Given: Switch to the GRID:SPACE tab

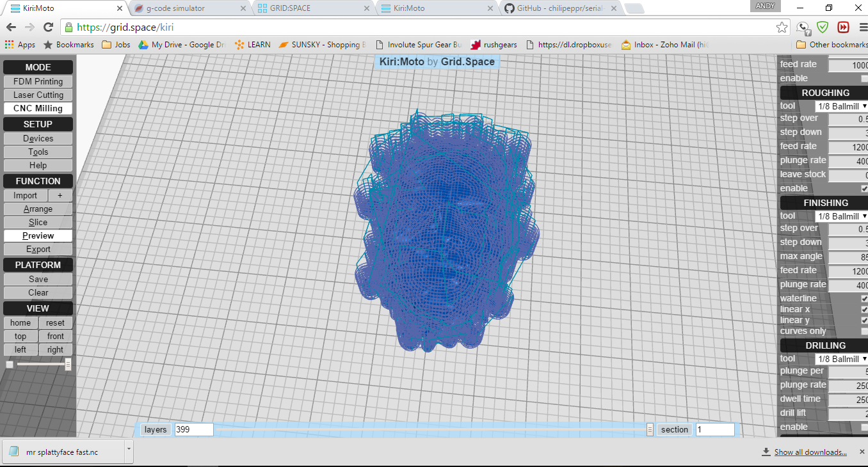Looking at the screenshot, I should point(314,8).
